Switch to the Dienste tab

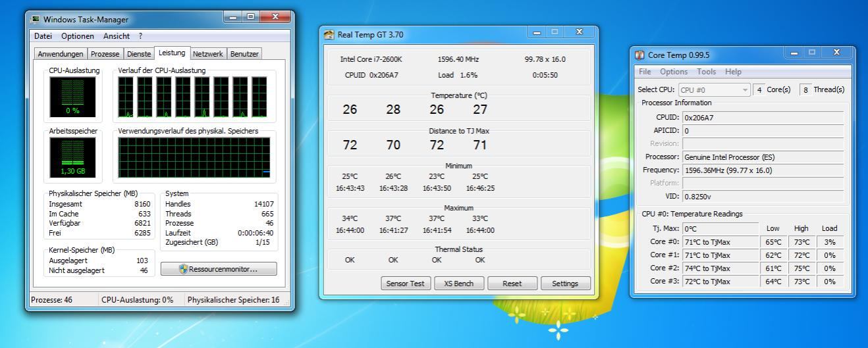click(139, 54)
